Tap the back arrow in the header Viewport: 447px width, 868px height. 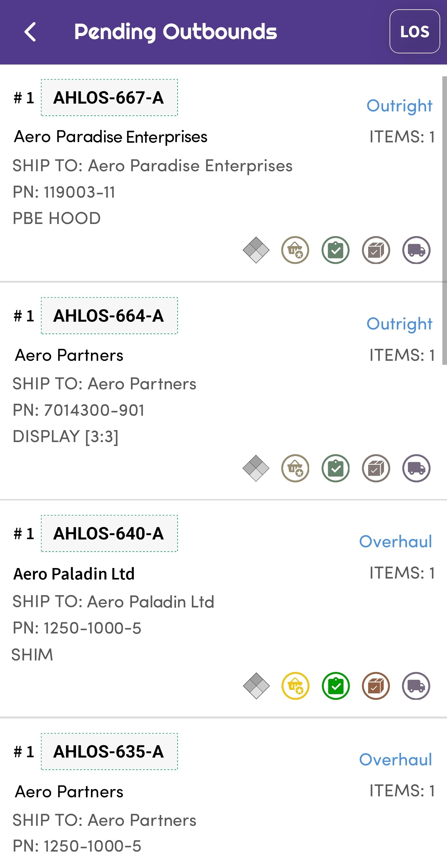(x=30, y=32)
